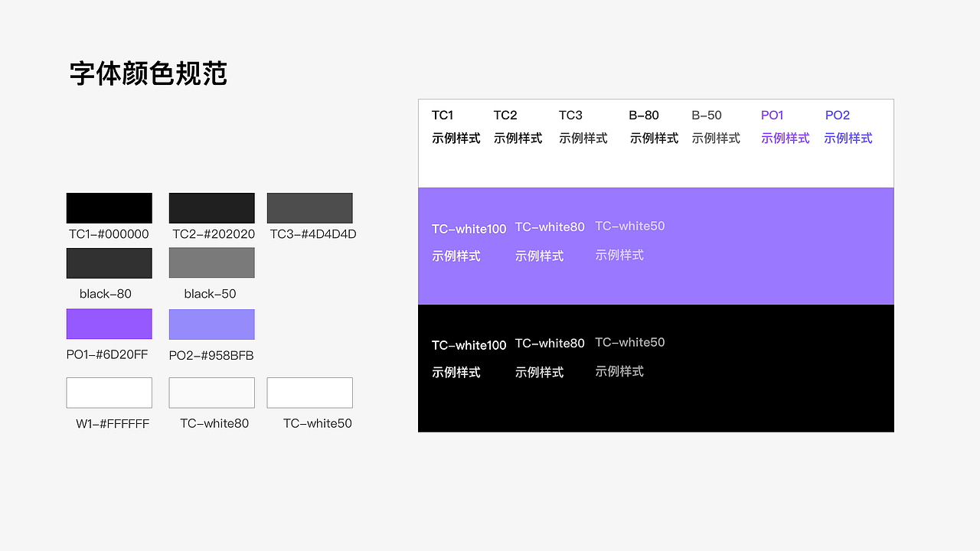
Task: Click TC-white80 in the purple panel
Action: pyautogui.click(x=550, y=227)
